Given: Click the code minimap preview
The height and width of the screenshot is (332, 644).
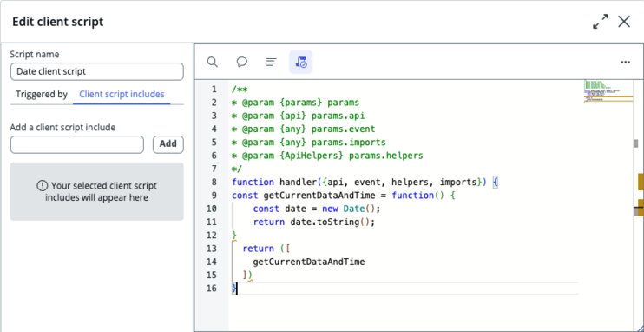Looking at the screenshot, I should click(608, 91).
